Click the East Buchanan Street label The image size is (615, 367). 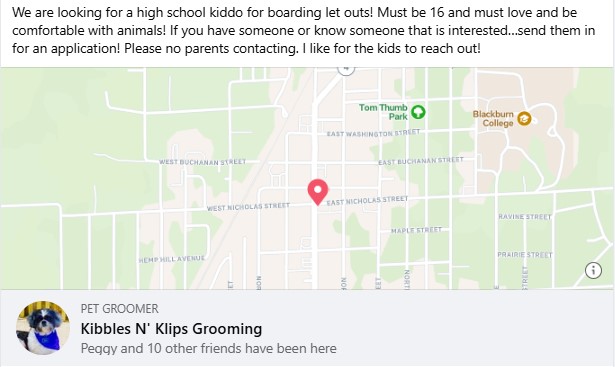(x=421, y=161)
